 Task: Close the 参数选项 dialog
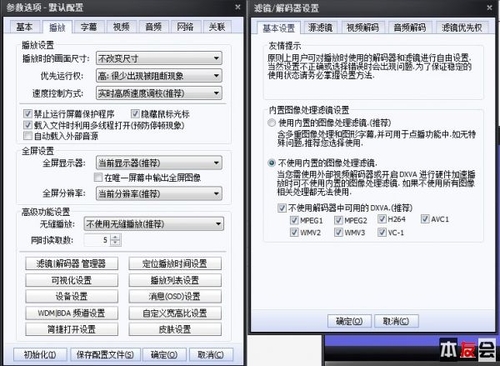[x=237, y=7]
